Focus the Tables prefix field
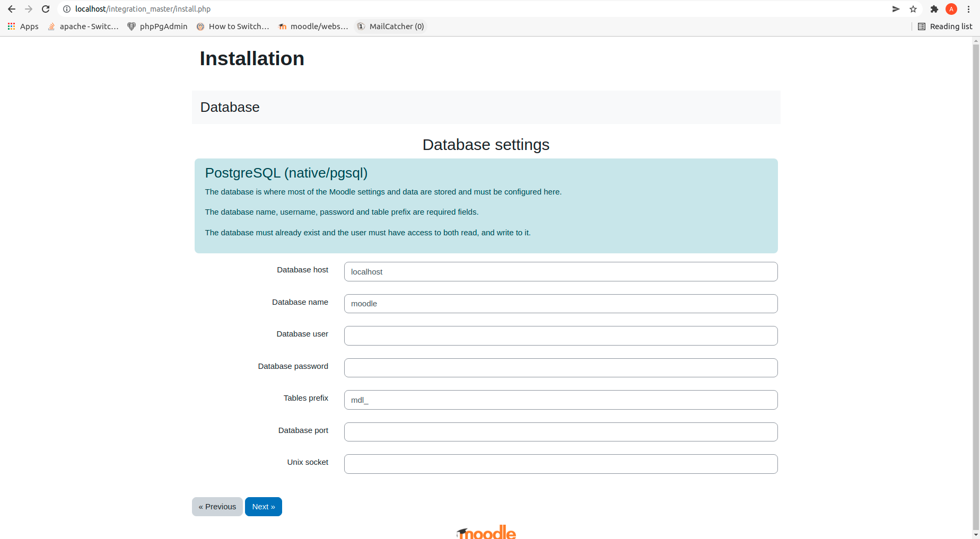Image resolution: width=980 pixels, height=539 pixels. point(561,400)
